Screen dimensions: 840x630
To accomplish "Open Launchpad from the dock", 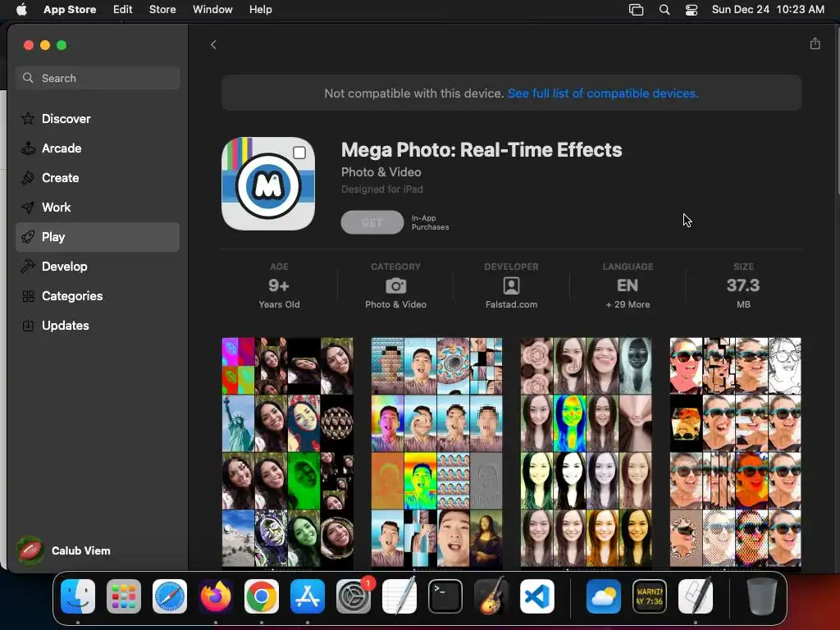I will click(124, 596).
